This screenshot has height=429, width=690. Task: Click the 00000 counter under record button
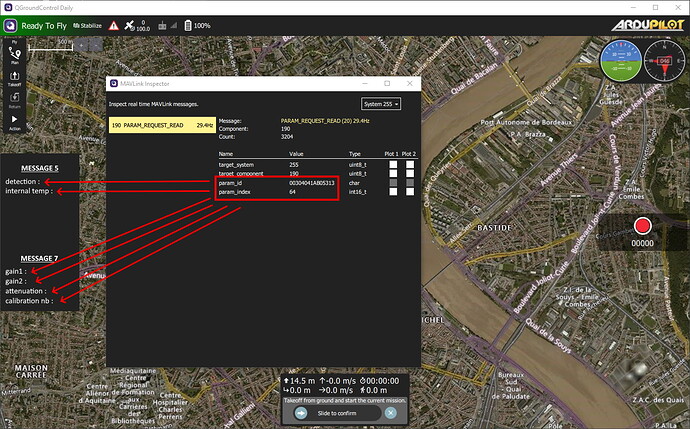(x=642, y=243)
